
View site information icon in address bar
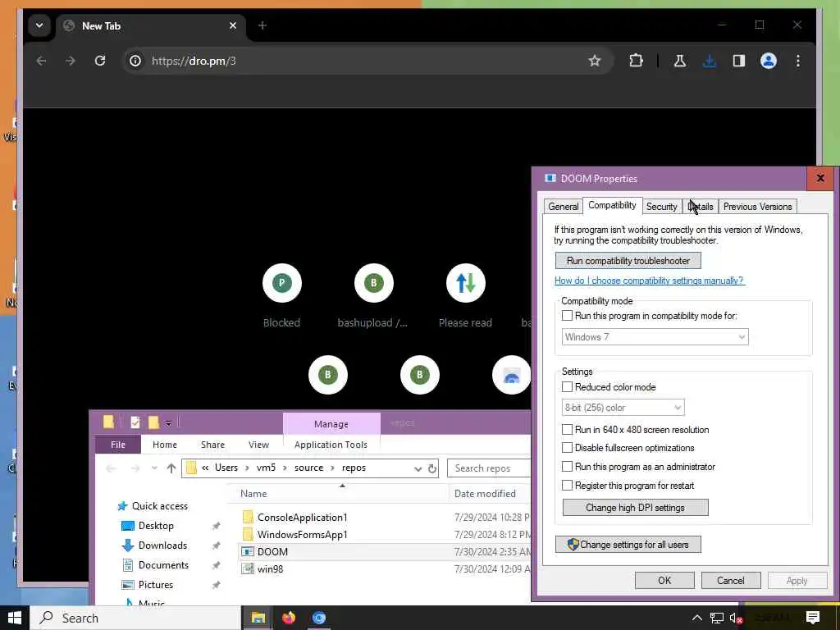coord(135,61)
